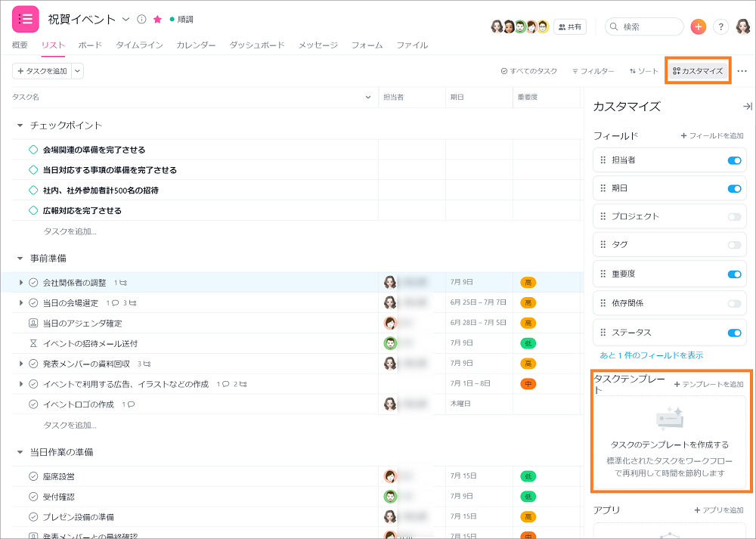Click assignee avatar for 座席設営
Viewport: 756px width, 539px height.
click(x=390, y=476)
